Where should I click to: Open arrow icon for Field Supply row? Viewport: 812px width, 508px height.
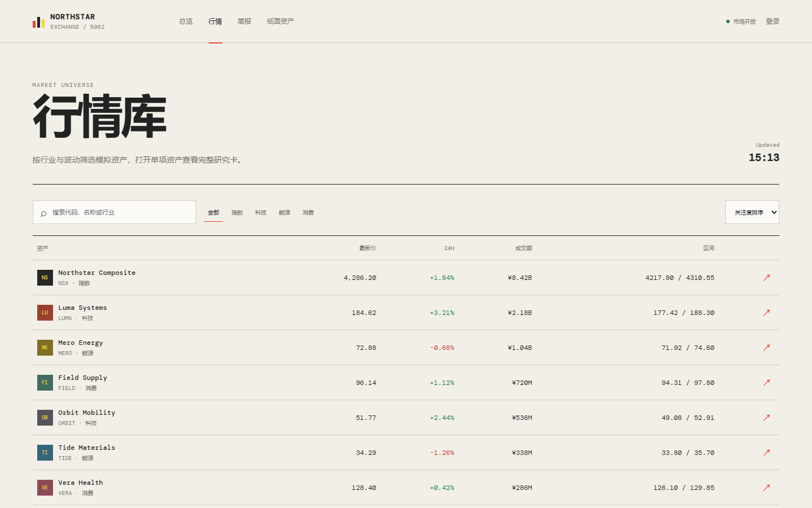[766, 383]
